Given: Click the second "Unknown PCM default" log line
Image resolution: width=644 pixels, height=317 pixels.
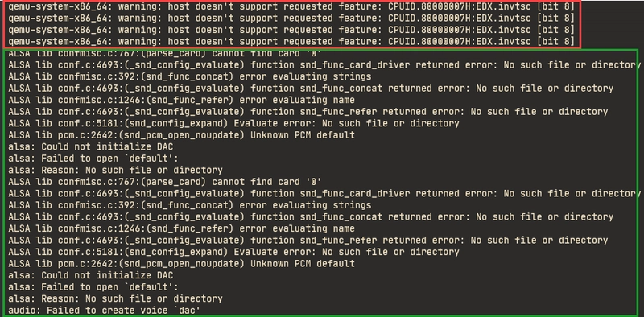Looking at the screenshot, I should coord(181,264).
